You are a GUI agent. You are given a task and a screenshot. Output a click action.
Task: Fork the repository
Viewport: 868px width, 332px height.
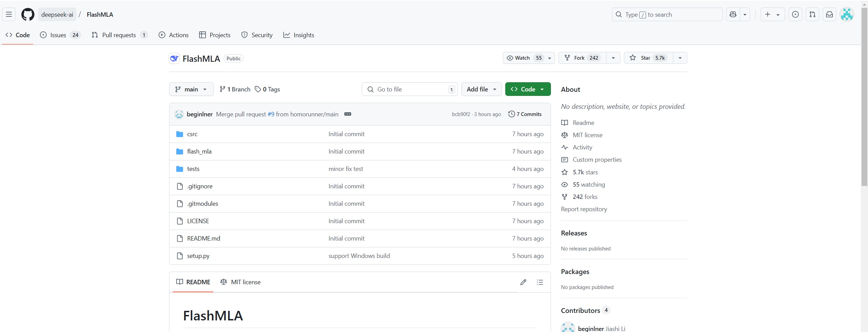582,58
